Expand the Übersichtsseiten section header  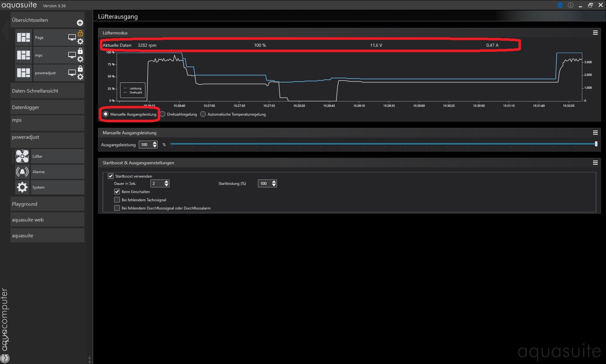click(x=47, y=20)
